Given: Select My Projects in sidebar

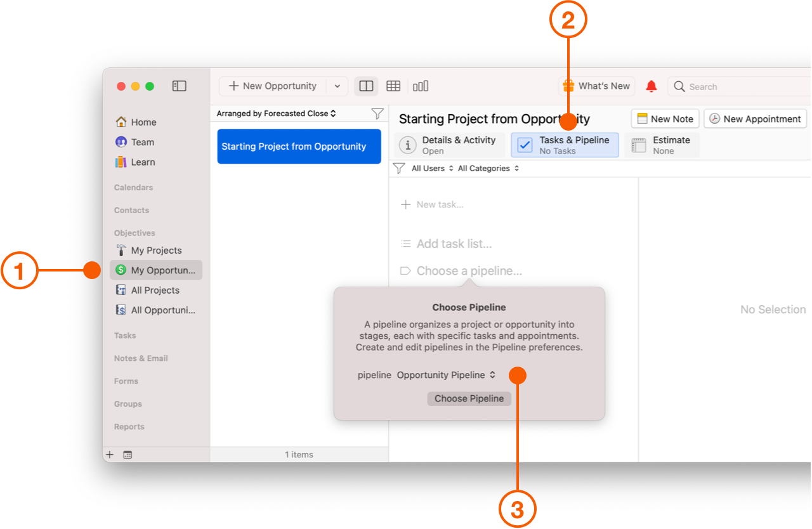Looking at the screenshot, I should coord(156,251).
